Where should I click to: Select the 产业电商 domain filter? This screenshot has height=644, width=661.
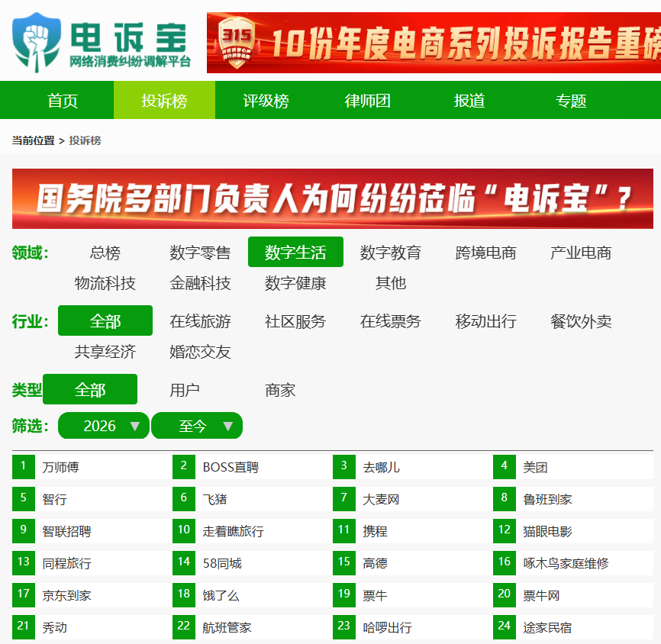(581, 253)
